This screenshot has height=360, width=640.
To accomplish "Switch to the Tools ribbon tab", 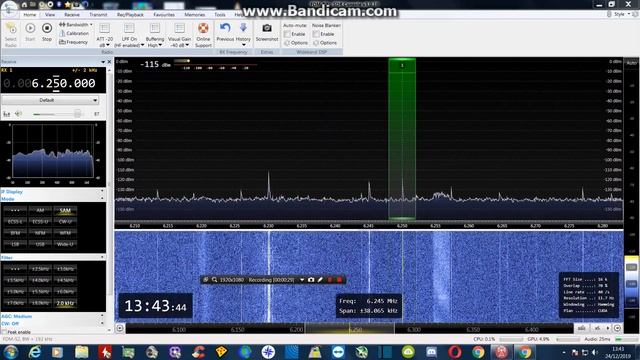I will pyautogui.click(x=220, y=15).
